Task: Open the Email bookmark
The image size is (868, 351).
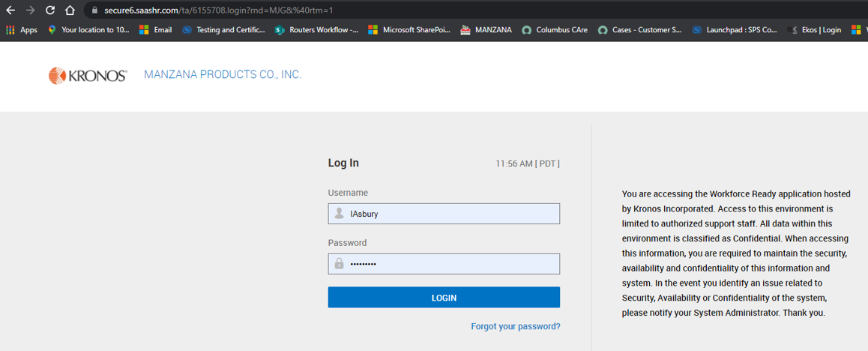Action: click(x=156, y=30)
